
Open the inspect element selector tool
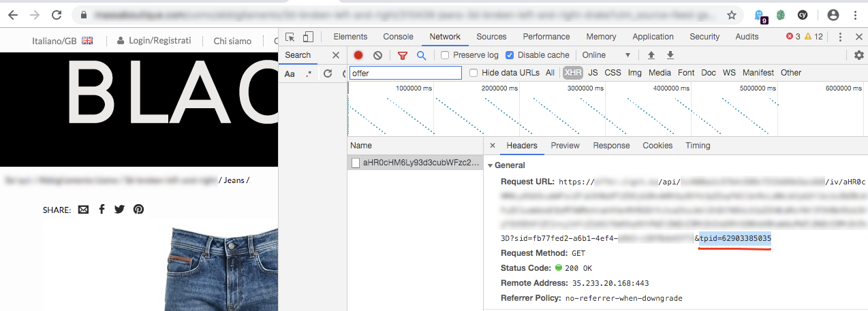(x=290, y=37)
